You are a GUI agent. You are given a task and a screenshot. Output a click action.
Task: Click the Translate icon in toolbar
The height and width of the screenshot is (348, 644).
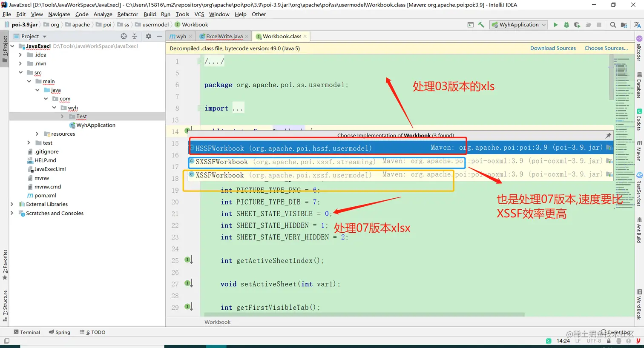638,25
